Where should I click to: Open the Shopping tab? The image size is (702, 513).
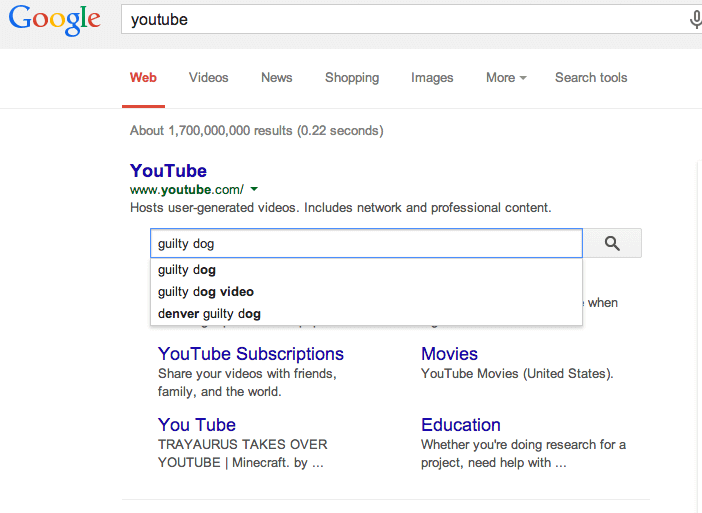[352, 78]
